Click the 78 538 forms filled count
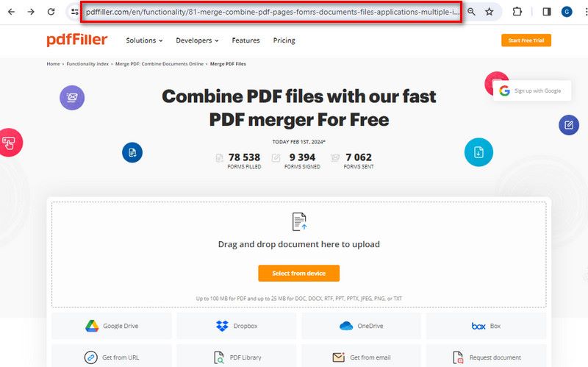 (244, 157)
